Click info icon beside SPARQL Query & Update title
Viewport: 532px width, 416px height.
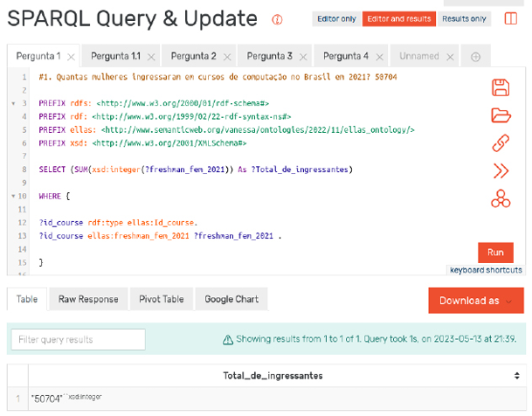[x=278, y=19]
